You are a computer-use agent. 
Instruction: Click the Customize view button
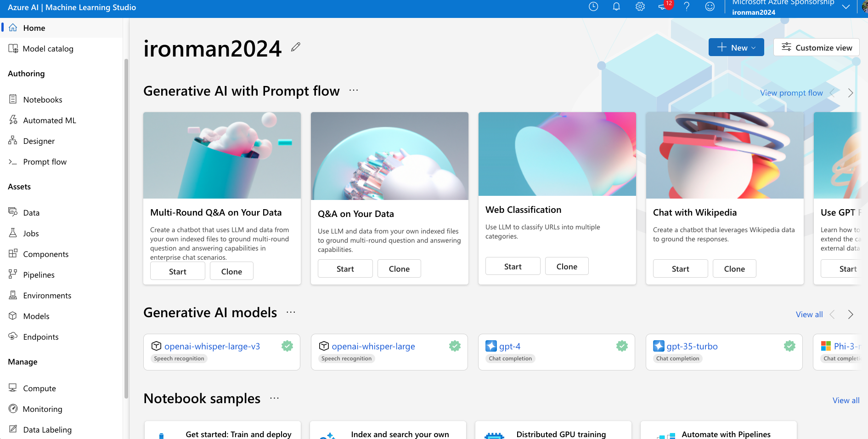click(817, 47)
